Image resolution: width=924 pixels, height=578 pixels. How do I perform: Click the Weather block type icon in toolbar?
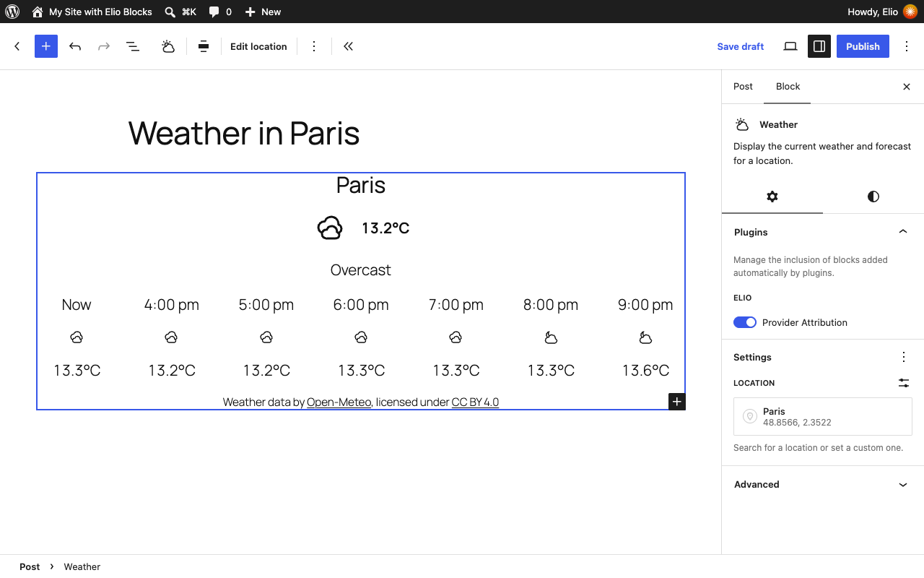(168, 46)
